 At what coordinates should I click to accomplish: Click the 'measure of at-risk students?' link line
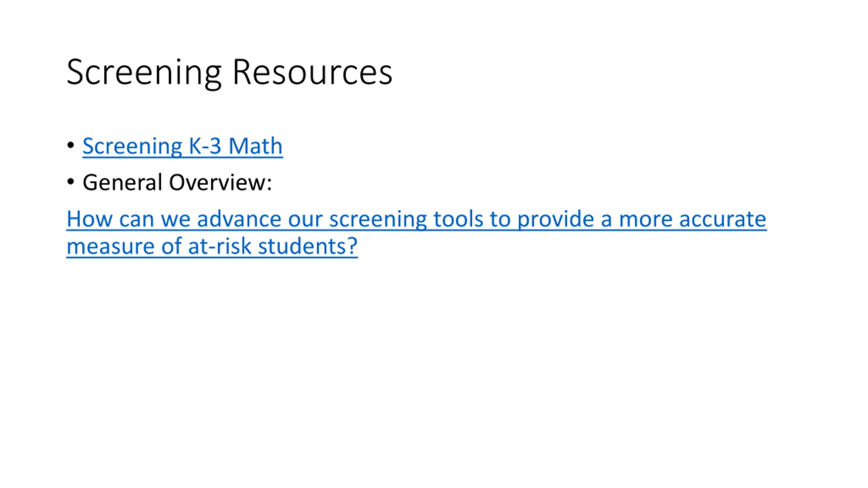[x=212, y=246]
